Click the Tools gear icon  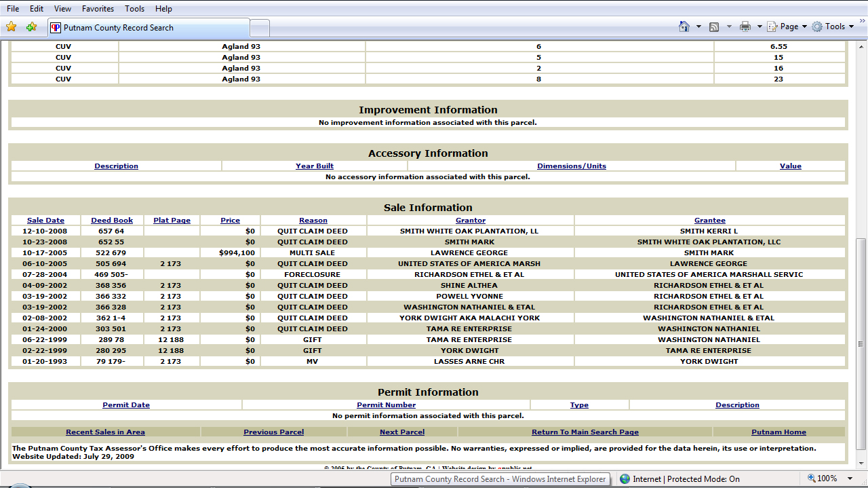817,26
